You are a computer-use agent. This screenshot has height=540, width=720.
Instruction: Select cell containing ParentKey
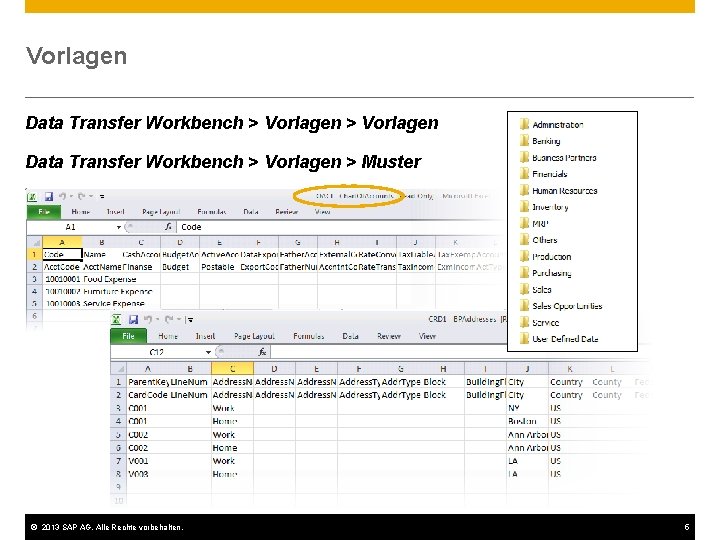pyautogui.click(x=148, y=382)
